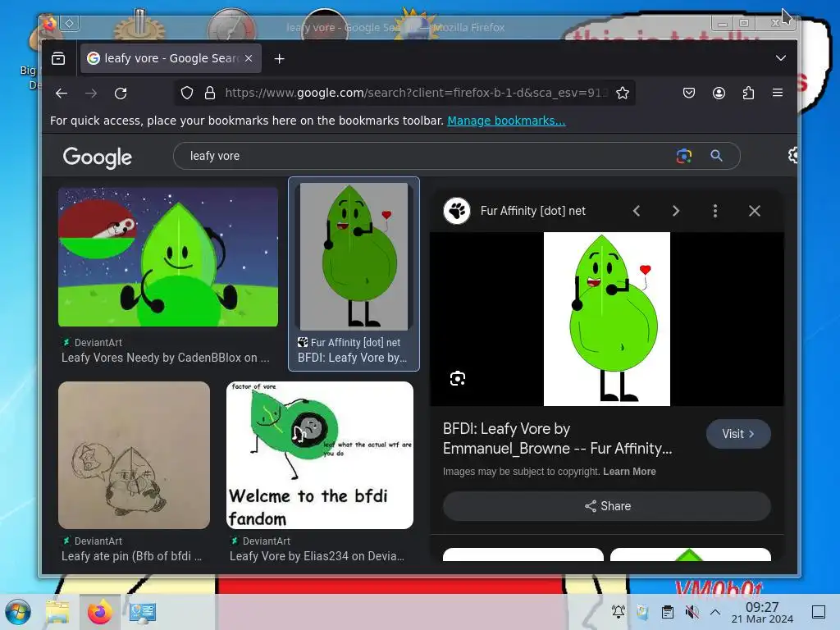The height and width of the screenshot is (630, 840).
Task: Open a new tab with plus button
Action: coord(279,58)
